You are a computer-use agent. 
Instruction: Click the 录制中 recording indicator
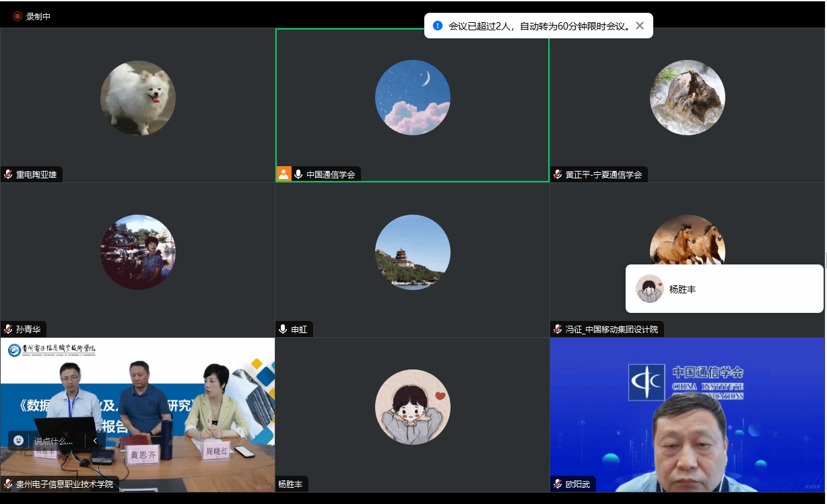point(32,16)
